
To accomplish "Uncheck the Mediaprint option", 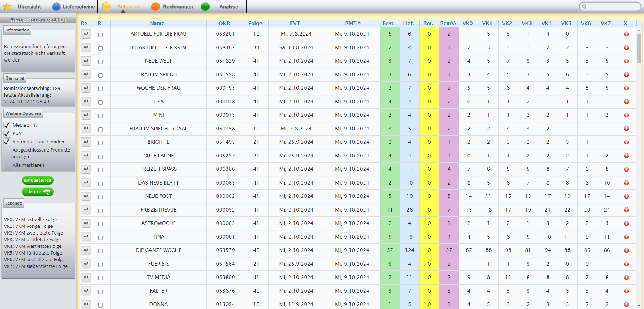I will [x=7, y=125].
